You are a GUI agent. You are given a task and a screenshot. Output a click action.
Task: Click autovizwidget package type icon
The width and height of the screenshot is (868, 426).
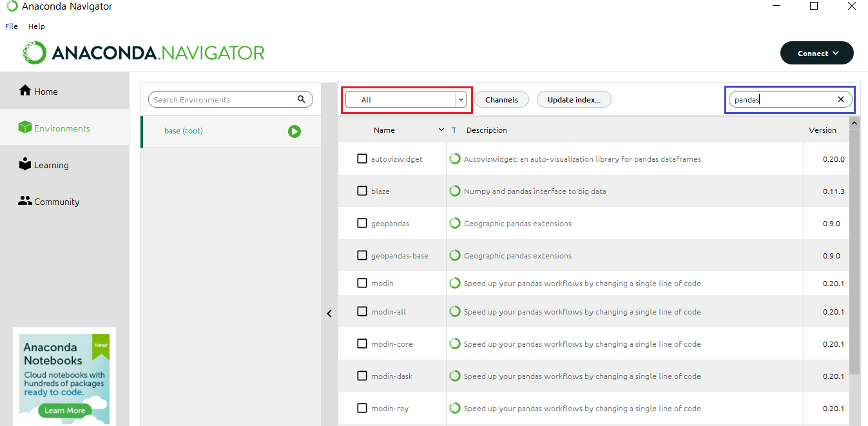click(455, 159)
